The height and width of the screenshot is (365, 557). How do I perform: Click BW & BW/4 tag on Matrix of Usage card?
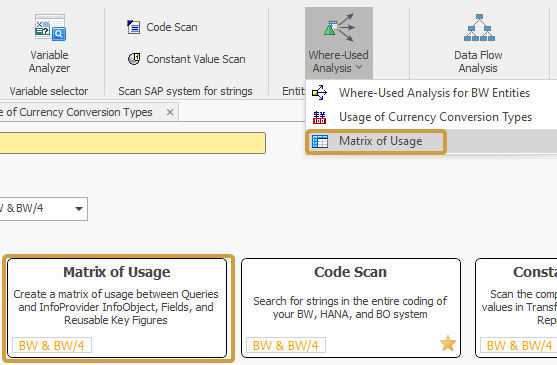click(52, 345)
